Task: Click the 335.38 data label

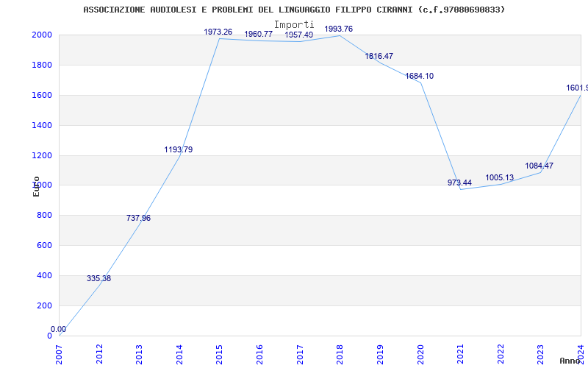Action: tap(98, 279)
